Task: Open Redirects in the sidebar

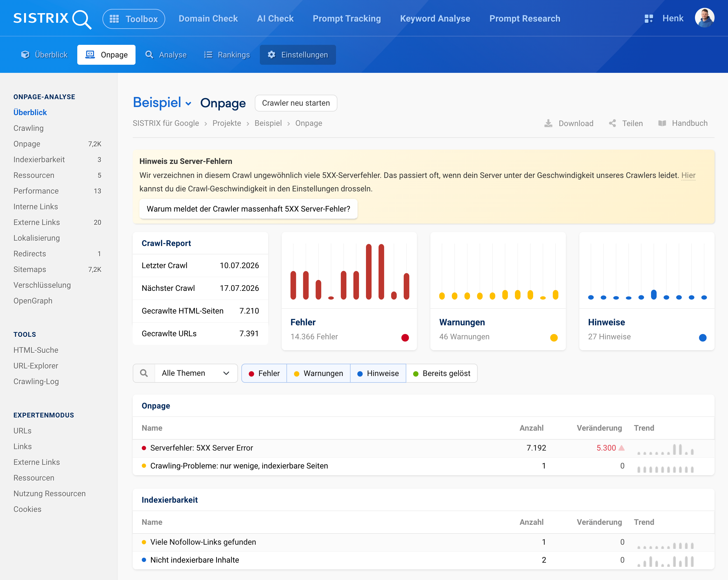Action: click(29, 253)
